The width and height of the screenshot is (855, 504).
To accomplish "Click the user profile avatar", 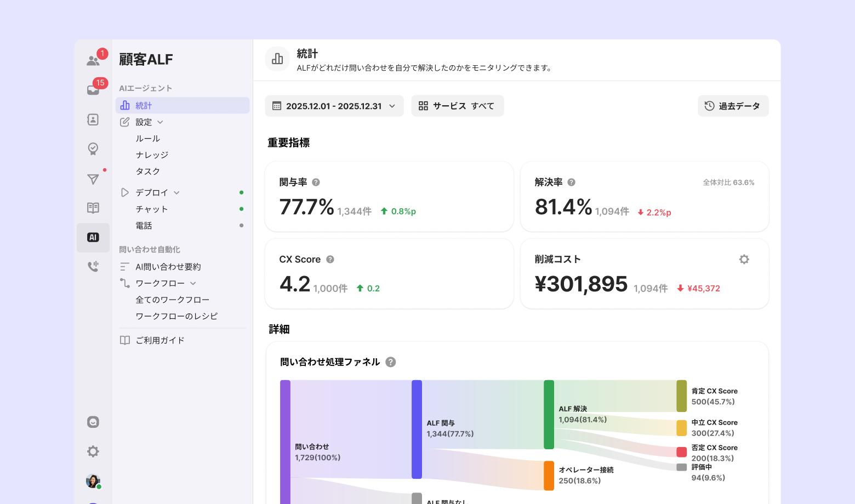I will (x=93, y=481).
